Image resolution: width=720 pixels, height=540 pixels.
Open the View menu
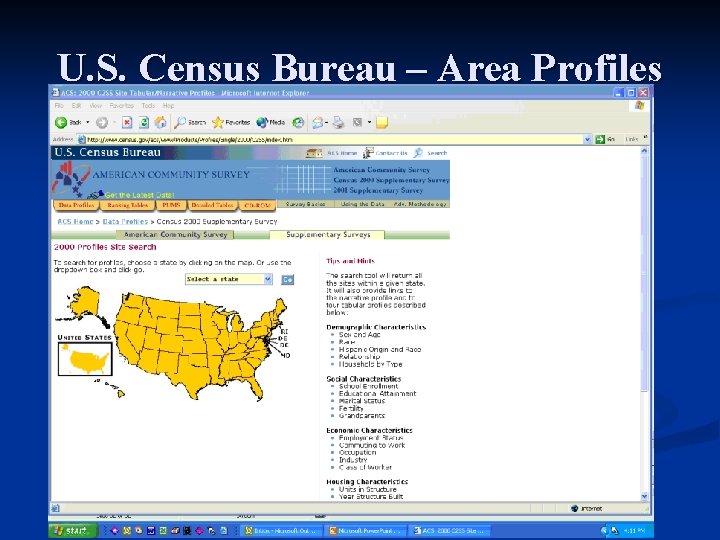[96, 106]
